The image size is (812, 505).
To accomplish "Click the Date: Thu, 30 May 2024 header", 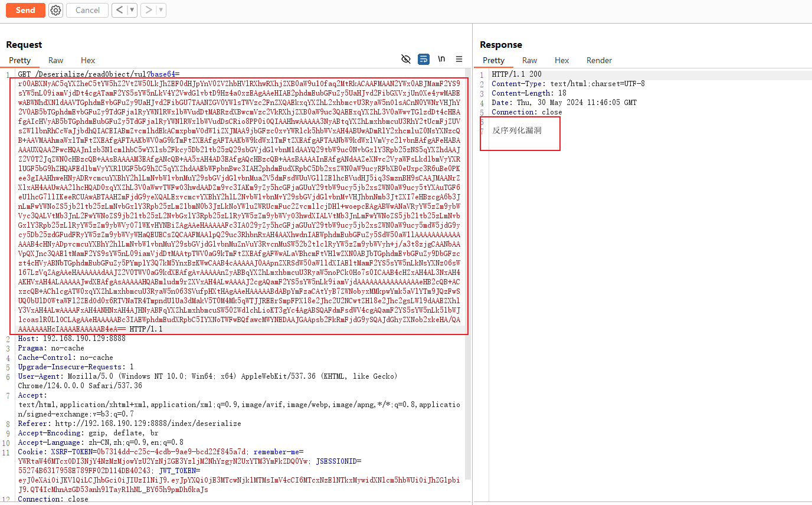I will tap(564, 103).
